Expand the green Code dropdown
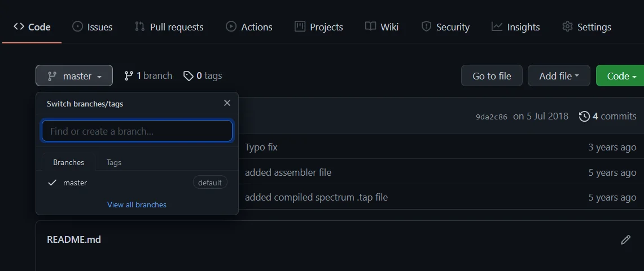 tap(621, 76)
